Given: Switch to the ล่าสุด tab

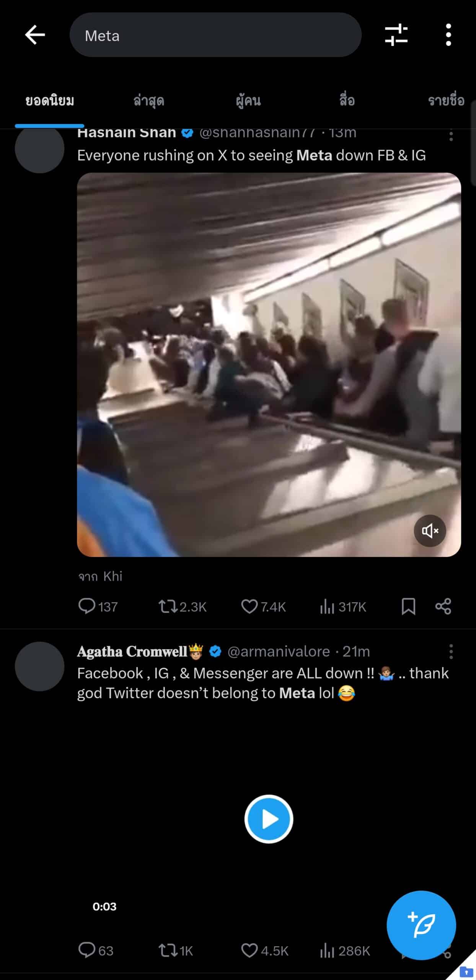Looking at the screenshot, I should 149,101.
